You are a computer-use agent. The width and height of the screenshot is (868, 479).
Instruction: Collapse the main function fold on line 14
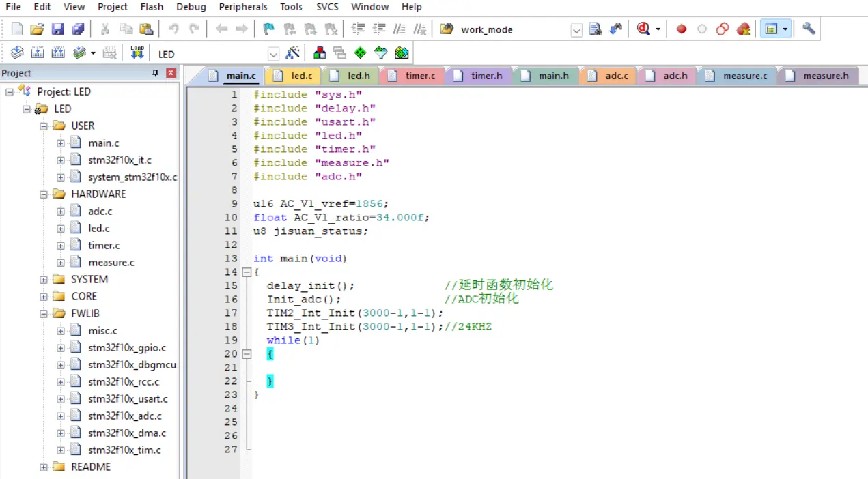point(247,272)
